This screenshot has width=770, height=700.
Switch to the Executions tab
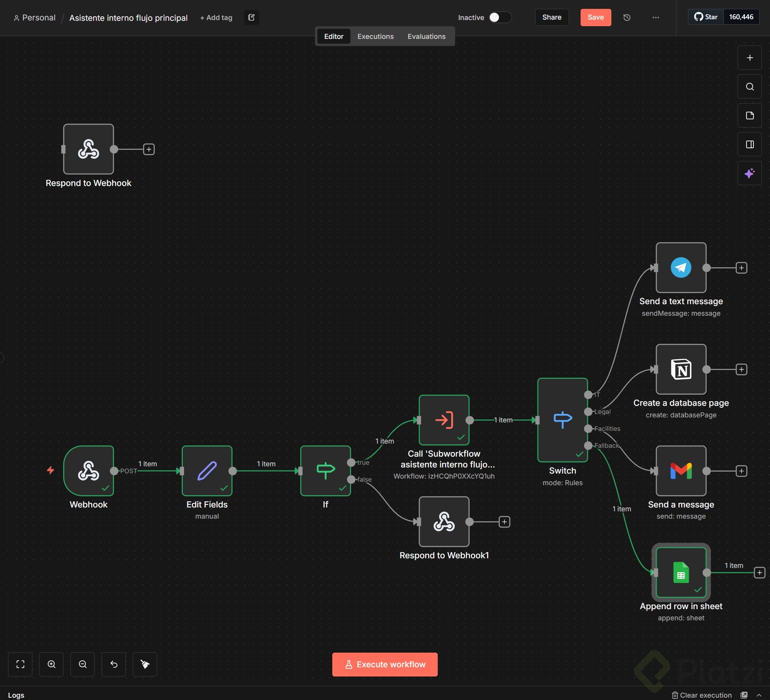(x=375, y=37)
